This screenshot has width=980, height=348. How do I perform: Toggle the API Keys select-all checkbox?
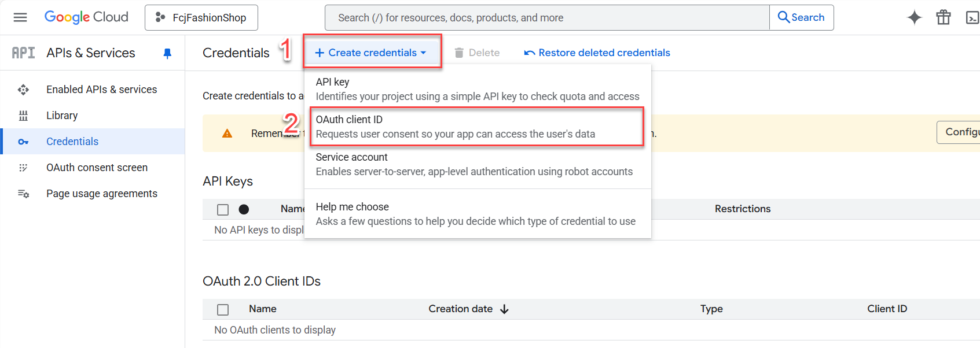coord(223,210)
